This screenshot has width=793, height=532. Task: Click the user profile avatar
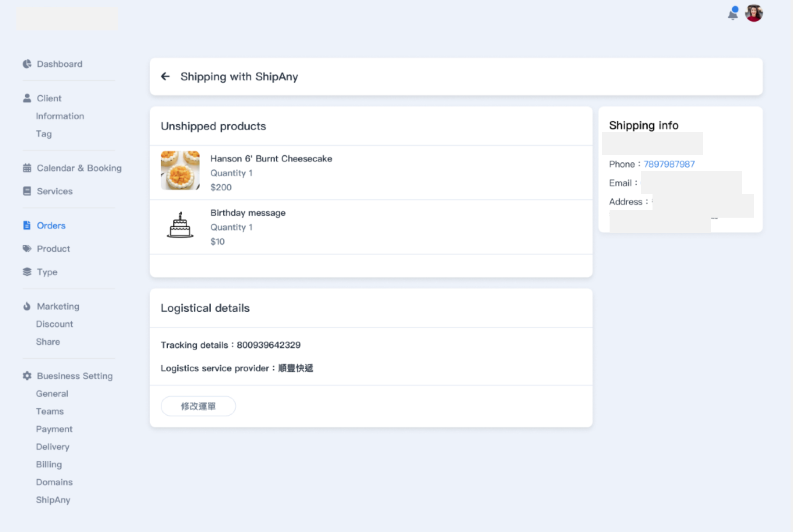[x=754, y=13]
